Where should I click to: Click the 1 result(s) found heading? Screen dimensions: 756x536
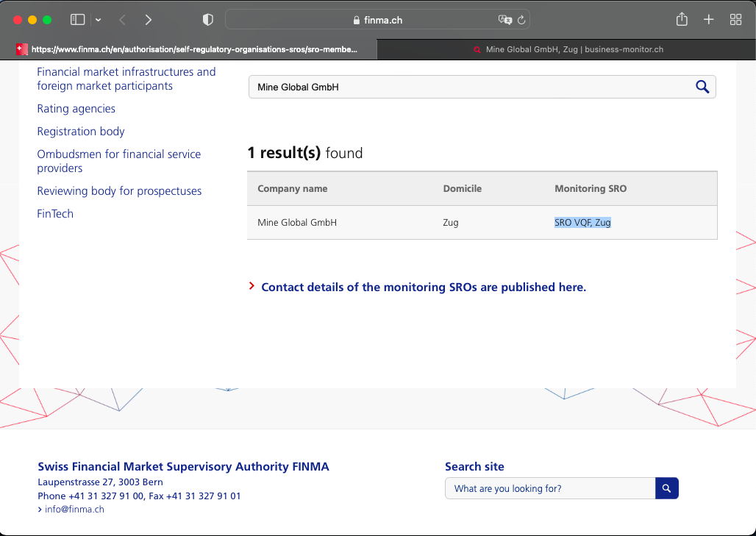[304, 153]
